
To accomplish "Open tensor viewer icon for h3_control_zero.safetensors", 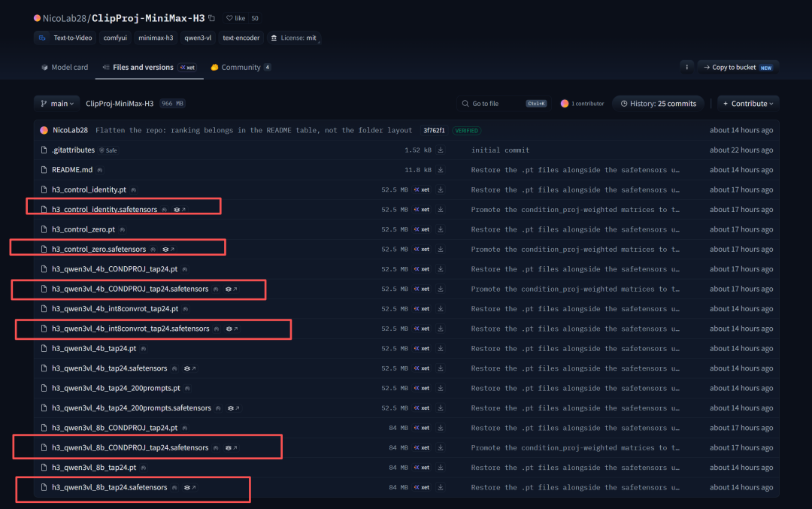I will pos(168,250).
